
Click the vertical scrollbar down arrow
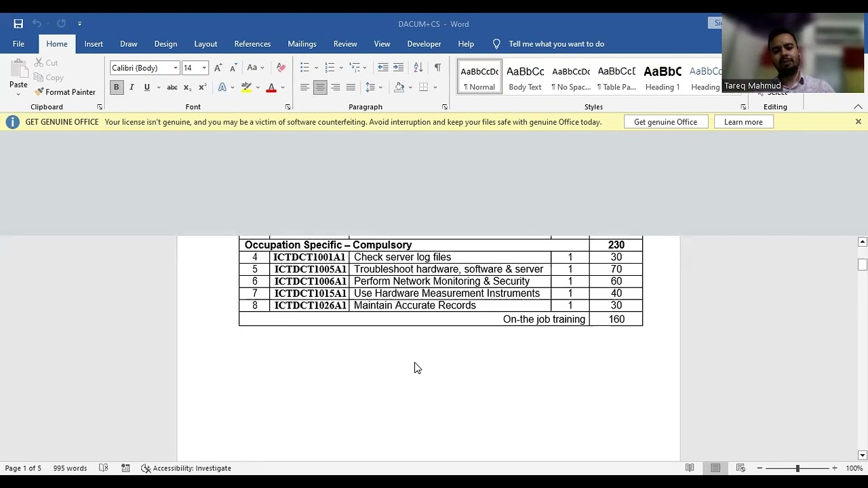(x=862, y=455)
